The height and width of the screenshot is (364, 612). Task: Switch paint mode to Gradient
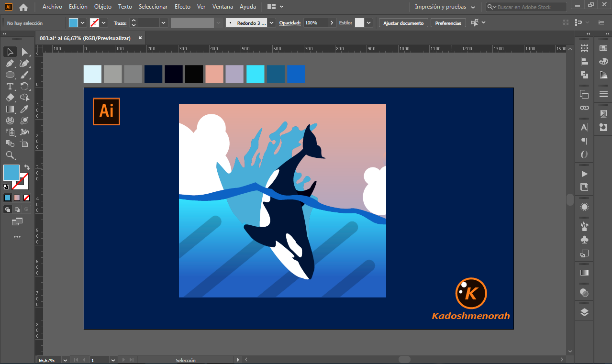17,198
